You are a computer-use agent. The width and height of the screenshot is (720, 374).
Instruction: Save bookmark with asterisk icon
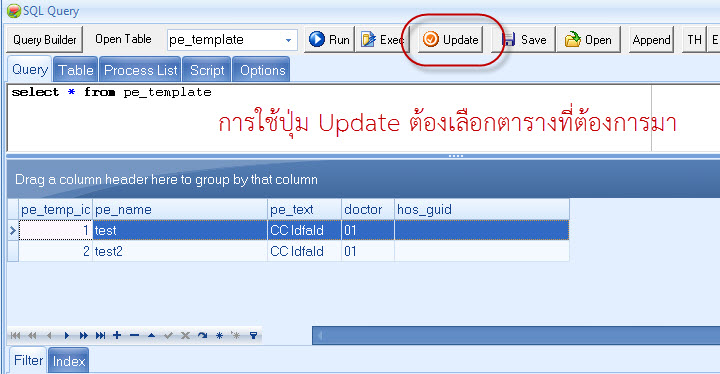point(219,335)
